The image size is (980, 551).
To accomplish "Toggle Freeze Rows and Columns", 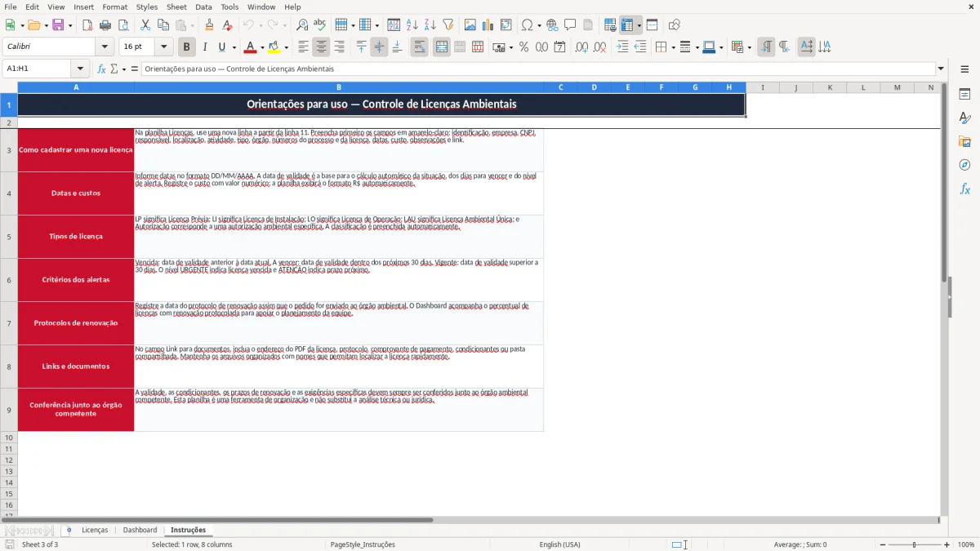I will coord(627,25).
